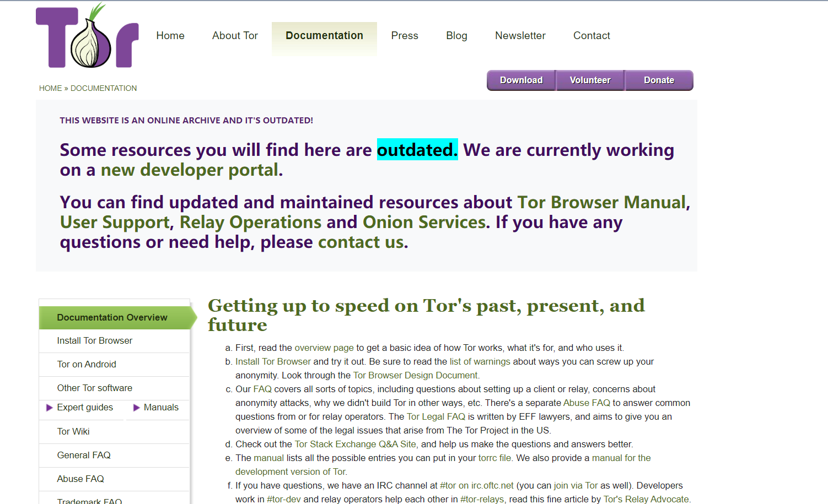Viewport: 828px width, 504px height.
Task: Visit the Blog nav item
Action: (x=456, y=36)
